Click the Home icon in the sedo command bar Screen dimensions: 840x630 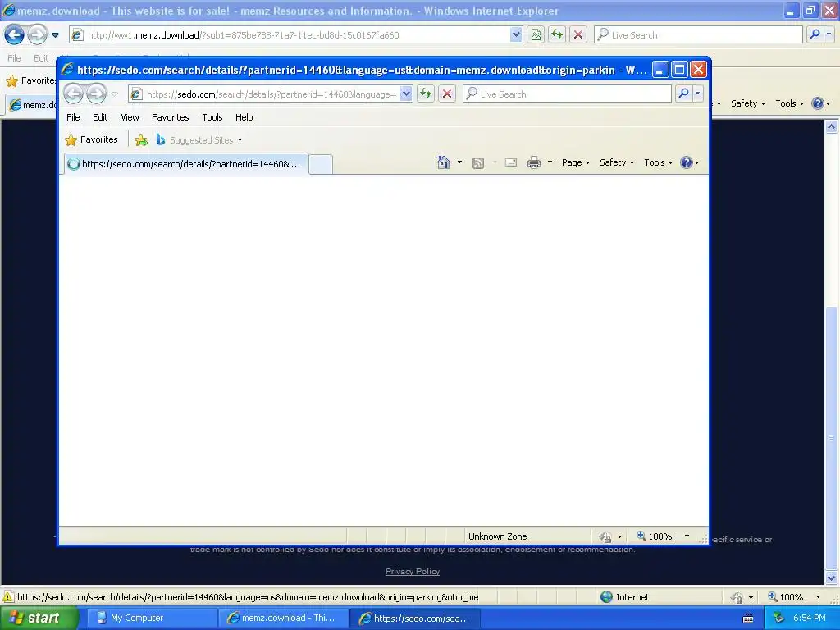444,162
